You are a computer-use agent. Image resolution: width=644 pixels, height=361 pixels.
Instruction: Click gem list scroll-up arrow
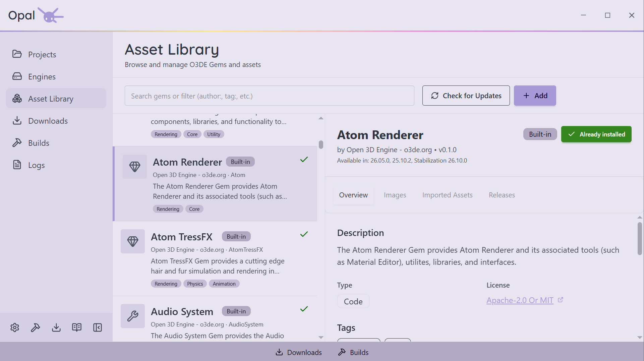[x=321, y=118]
